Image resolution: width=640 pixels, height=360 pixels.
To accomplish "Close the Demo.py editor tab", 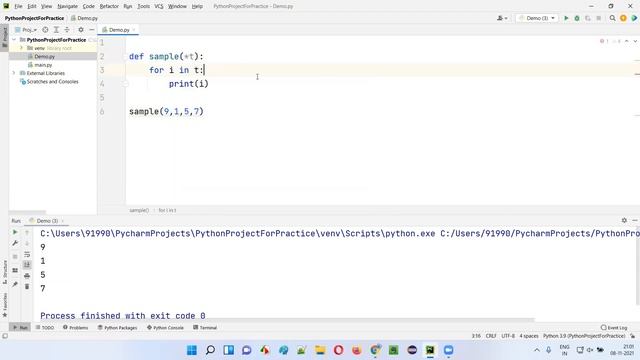I will tap(133, 30).
